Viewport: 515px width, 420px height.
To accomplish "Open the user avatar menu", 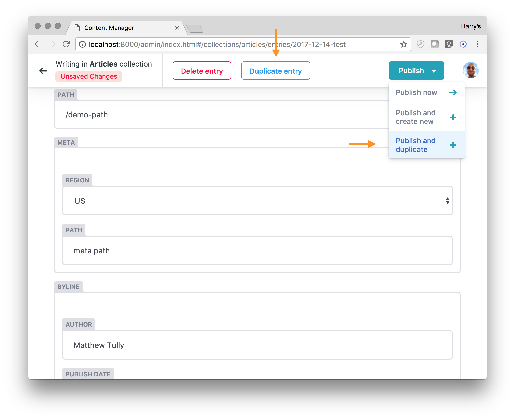I will (x=471, y=70).
